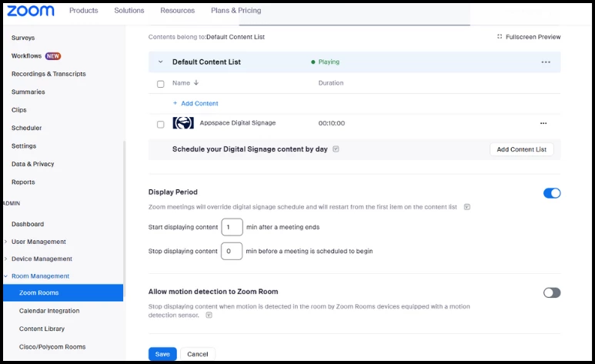Open the Resources menu

(x=177, y=11)
